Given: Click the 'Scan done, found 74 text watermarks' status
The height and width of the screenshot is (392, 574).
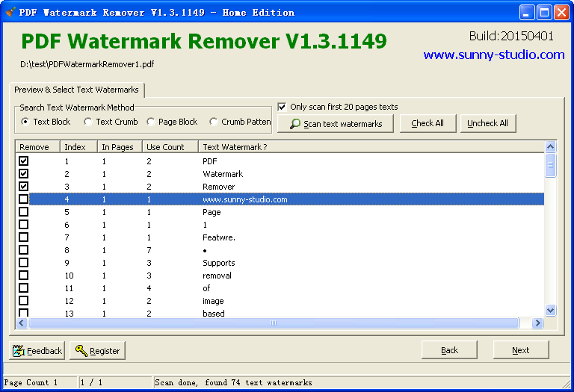Looking at the screenshot, I should (x=233, y=382).
